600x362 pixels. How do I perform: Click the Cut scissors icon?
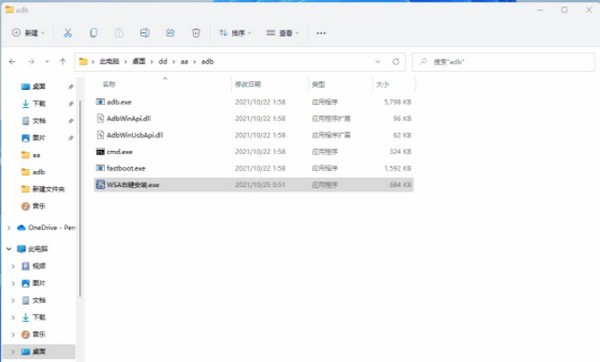pos(68,33)
